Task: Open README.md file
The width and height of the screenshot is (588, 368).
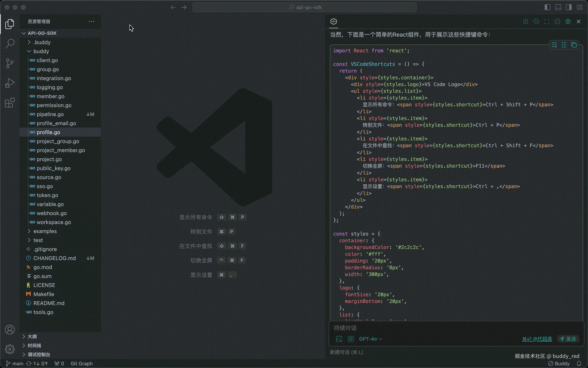Action: [x=60, y=303]
